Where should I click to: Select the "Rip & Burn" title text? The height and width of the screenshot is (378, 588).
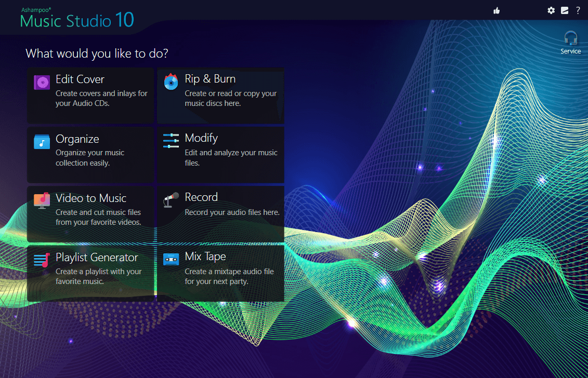pos(210,79)
